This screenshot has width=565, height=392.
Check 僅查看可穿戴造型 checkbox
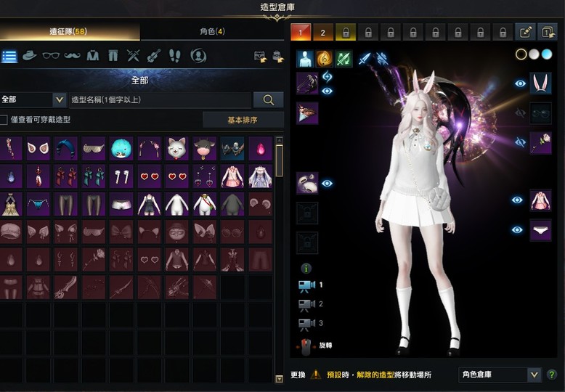(3, 120)
